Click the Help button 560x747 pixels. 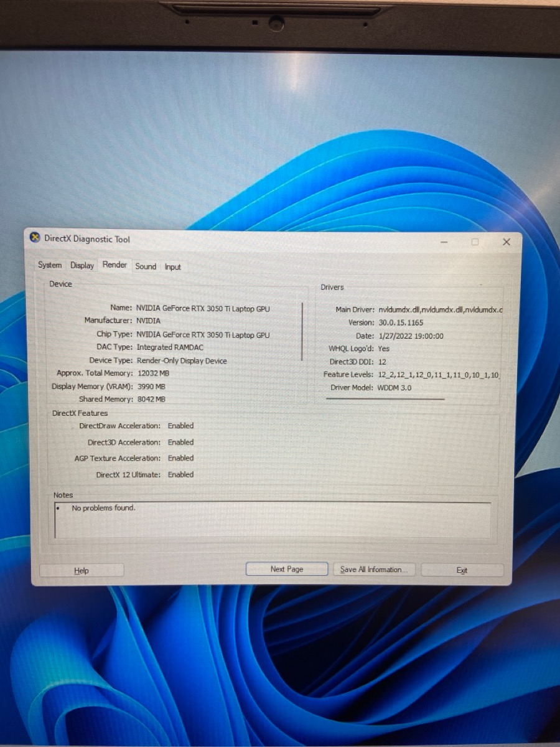82,570
